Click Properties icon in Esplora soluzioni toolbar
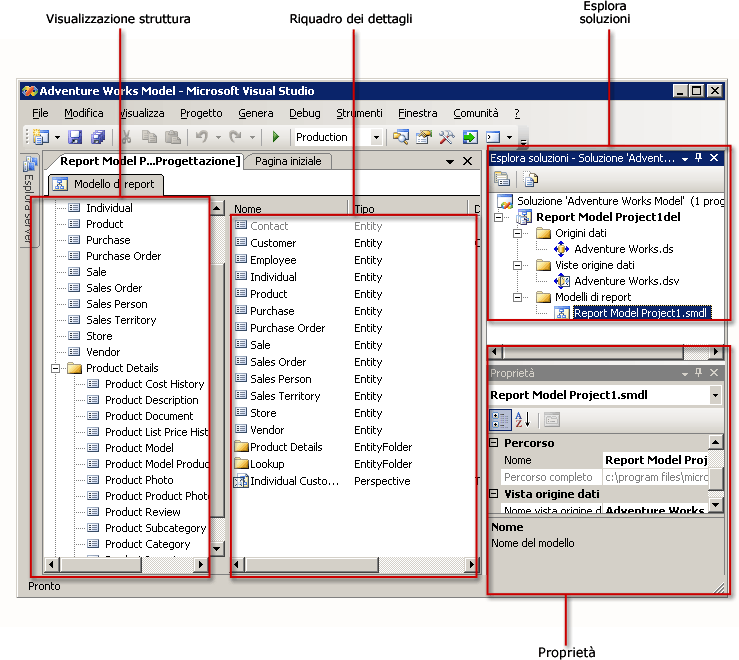The image size is (739, 660). [502, 180]
